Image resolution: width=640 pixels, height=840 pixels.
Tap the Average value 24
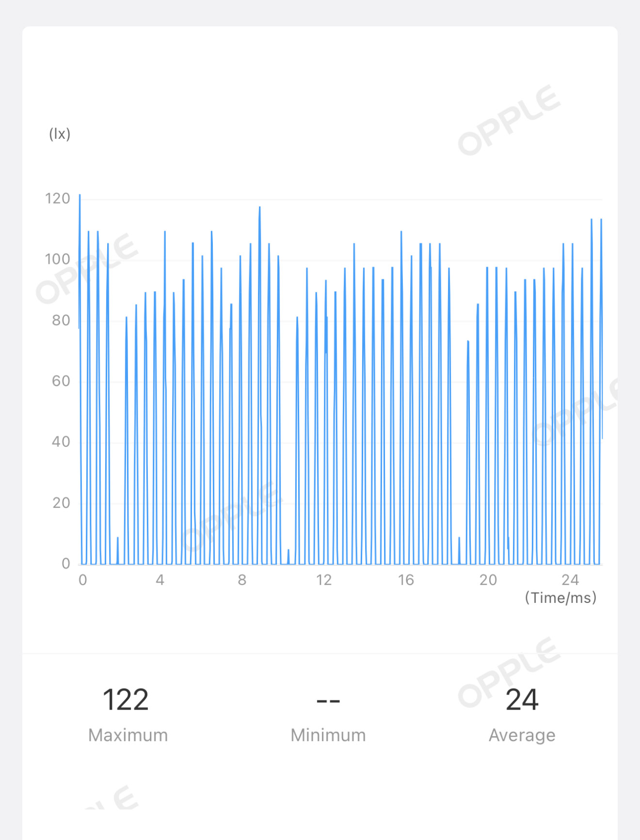tap(522, 700)
